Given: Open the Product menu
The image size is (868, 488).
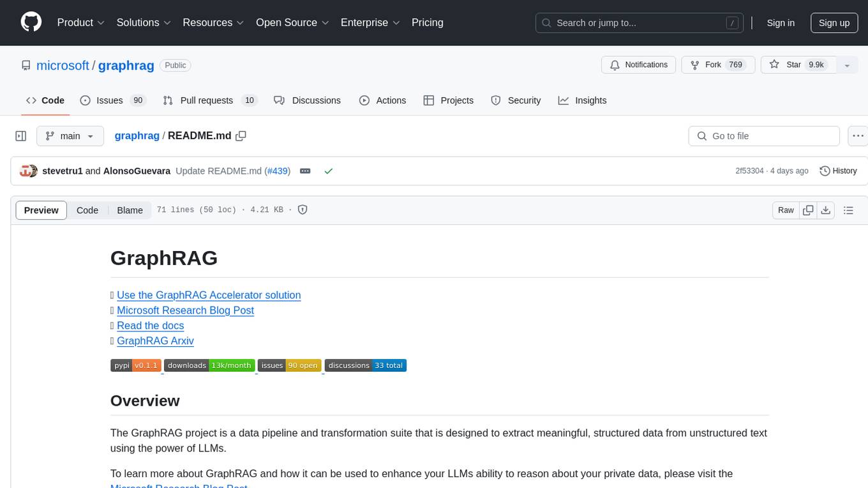Looking at the screenshot, I should click(x=81, y=22).
